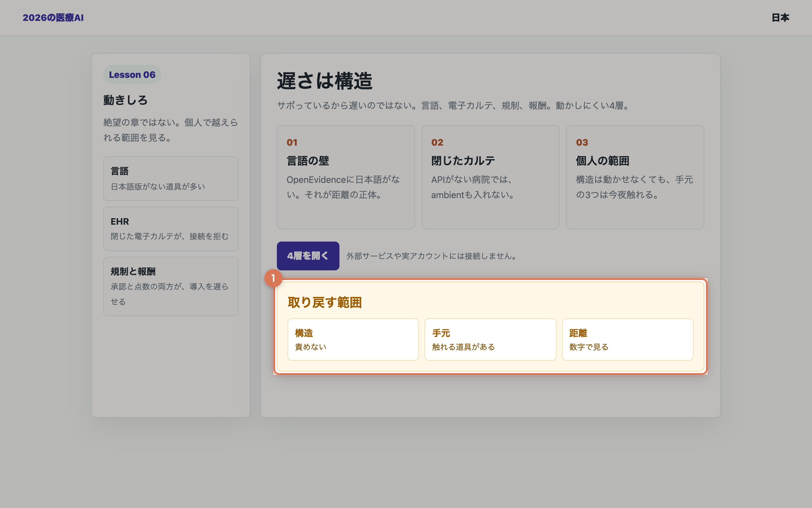Select the 02 閉じたカルテ card

490,177
